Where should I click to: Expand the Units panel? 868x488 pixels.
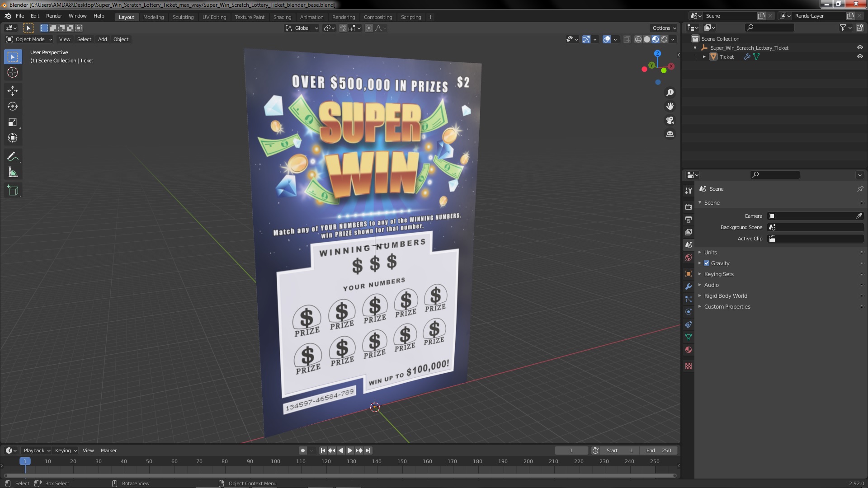pos(710,252)
